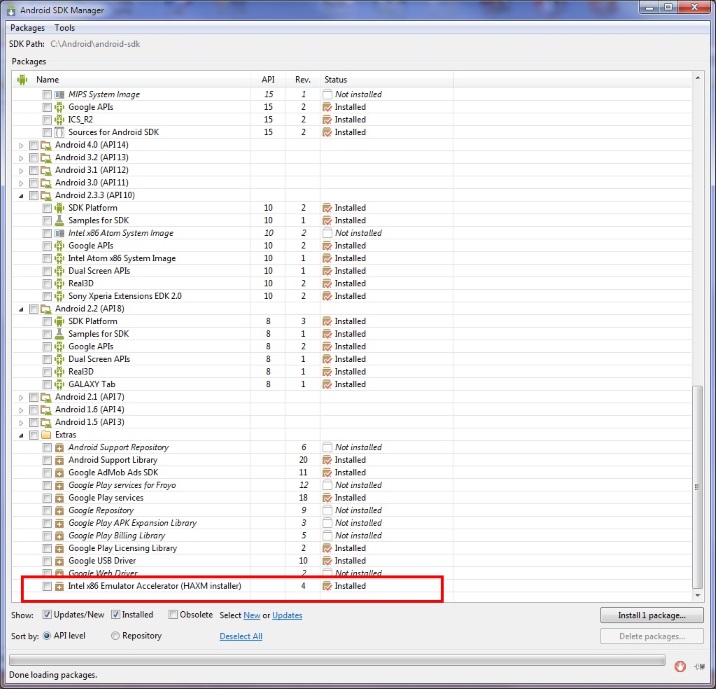Open the Packages menu
716x689 pixels.
click(x=27, y=28)
